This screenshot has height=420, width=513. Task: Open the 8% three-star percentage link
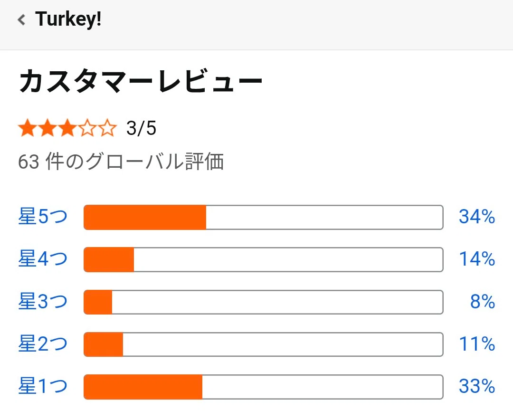click(483, 302)
